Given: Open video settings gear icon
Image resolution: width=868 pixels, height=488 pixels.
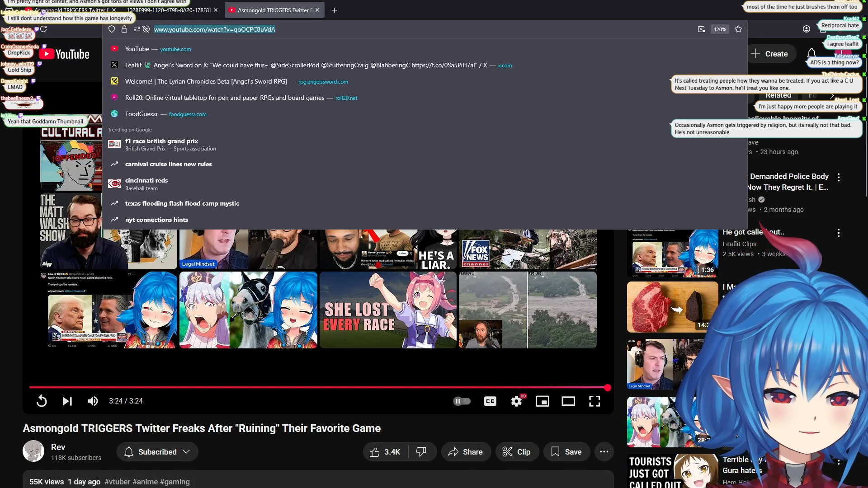Looking at the screenshot, I should point(516,401).
